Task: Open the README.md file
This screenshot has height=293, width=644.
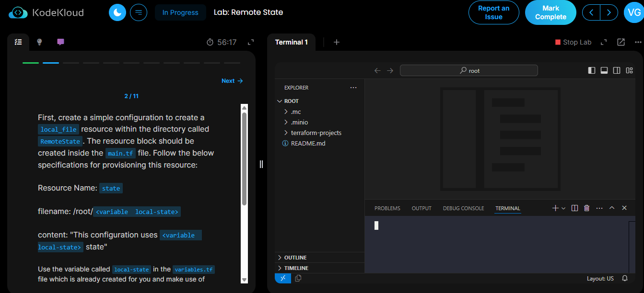Action: pyautogui.click(x=319, y=143)
